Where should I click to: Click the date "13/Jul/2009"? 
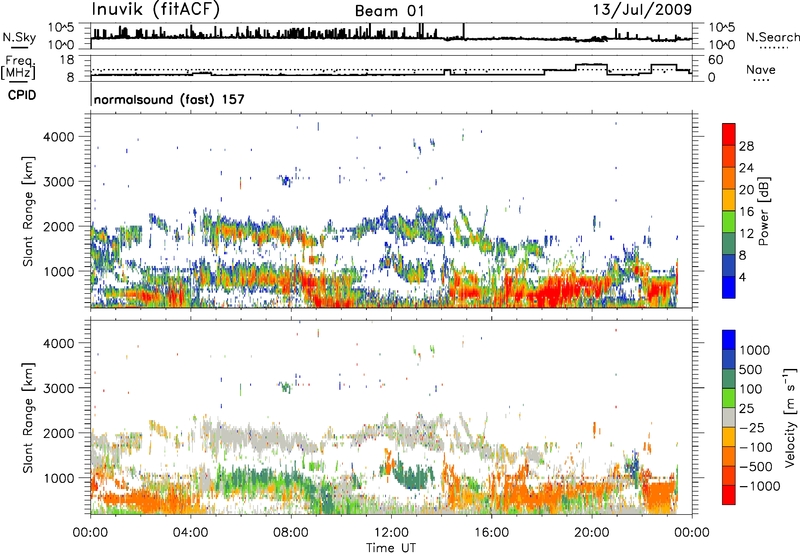coord(642,9)
